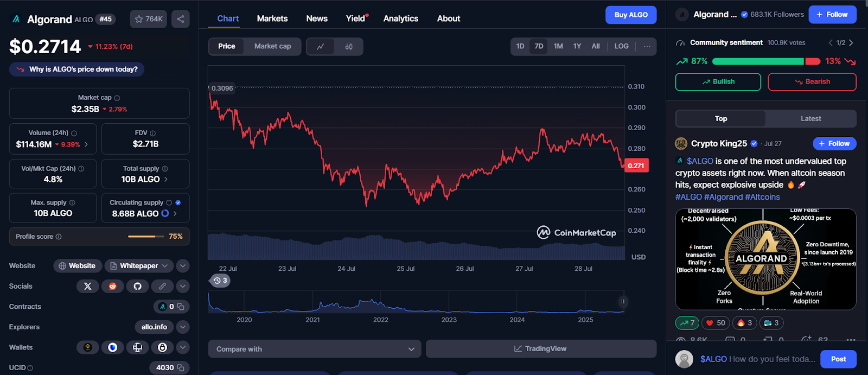Viewport: 868px width, 375px height.
Task: Switch chart to Market cap view
Action: click(x=272, y=46)
